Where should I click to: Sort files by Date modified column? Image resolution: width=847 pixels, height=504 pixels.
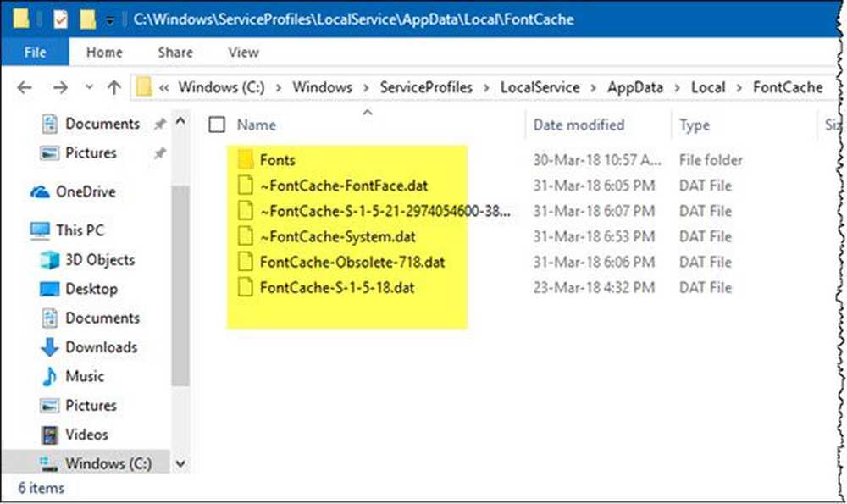click(x=579, y=125)
